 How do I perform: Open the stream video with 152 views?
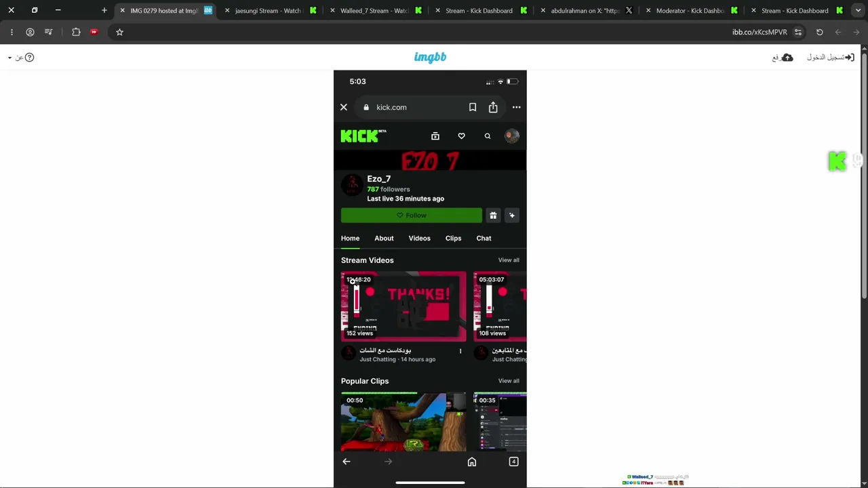pos(403,306)
